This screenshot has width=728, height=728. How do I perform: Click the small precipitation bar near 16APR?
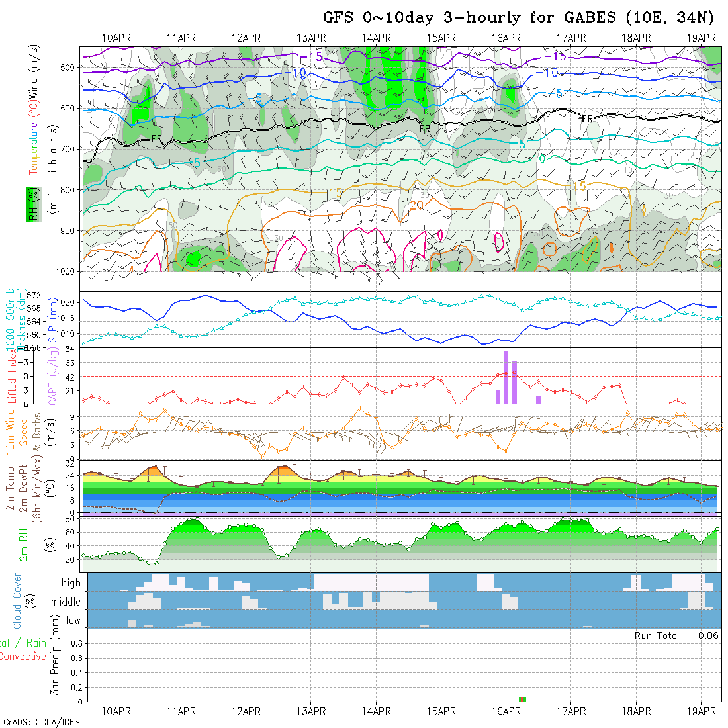click(x=522, y=700)
